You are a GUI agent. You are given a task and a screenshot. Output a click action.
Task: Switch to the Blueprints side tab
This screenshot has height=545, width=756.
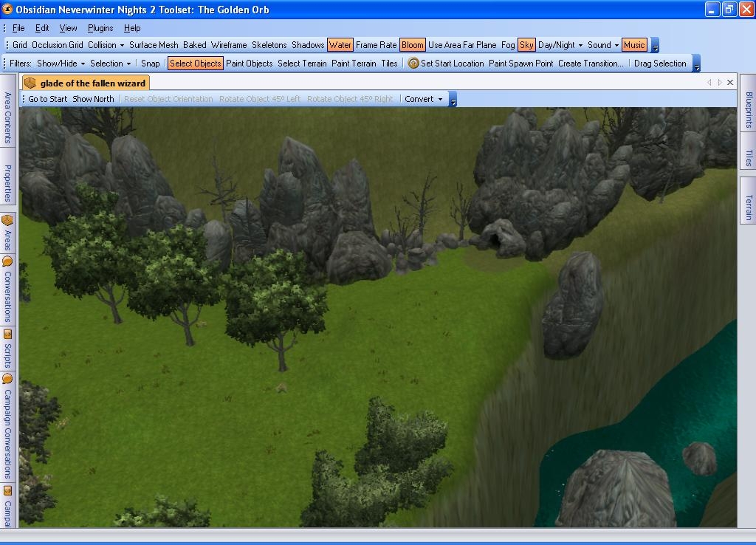tap(748, 110)
